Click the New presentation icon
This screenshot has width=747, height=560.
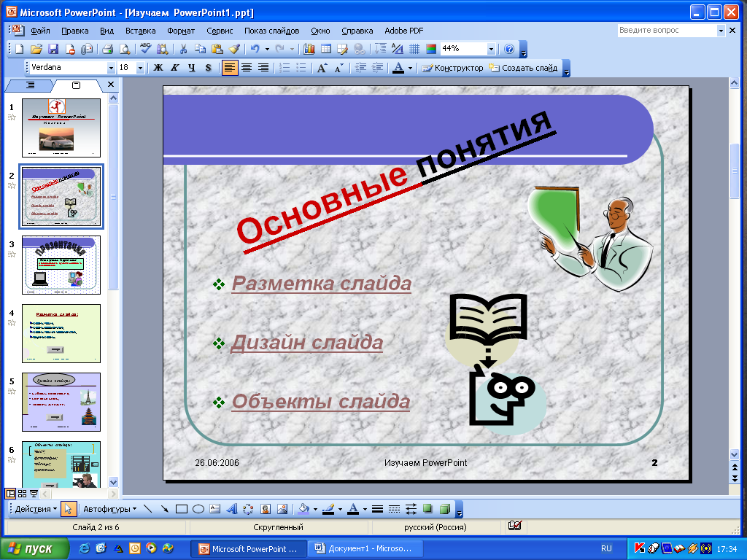click(x=19, y=49)
